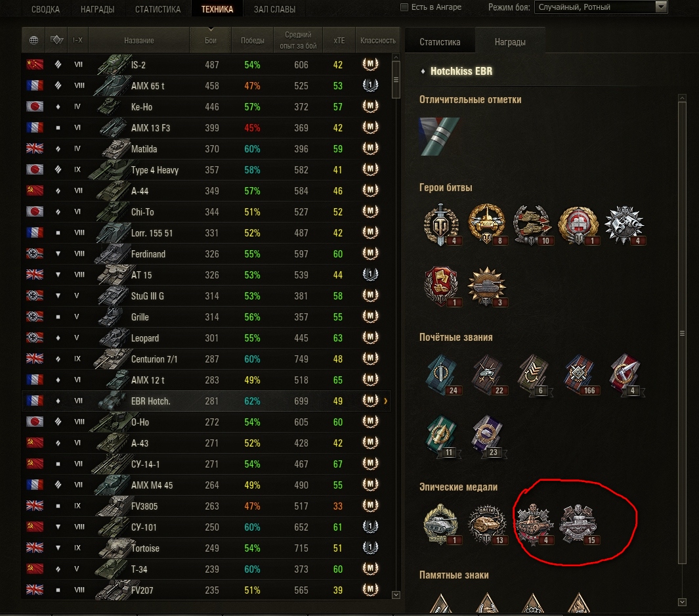
Task: Sort by 'xTE' column header
Action: click(x=339, y=40)
